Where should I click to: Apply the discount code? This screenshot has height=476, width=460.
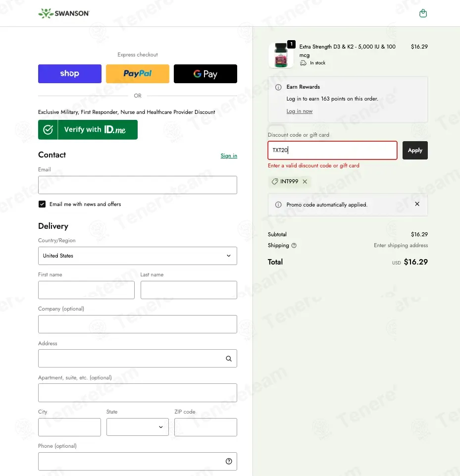click(x=415, y=150)
